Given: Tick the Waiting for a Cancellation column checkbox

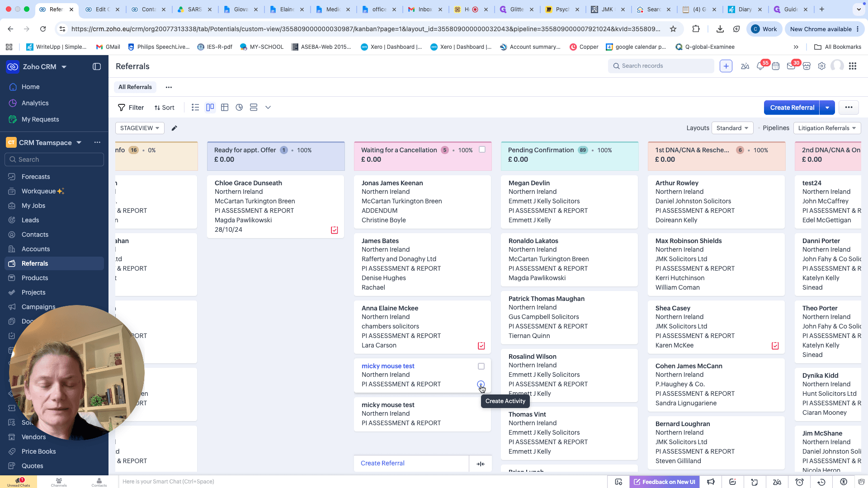Looking at the screenshot, I should coord(482,150).
